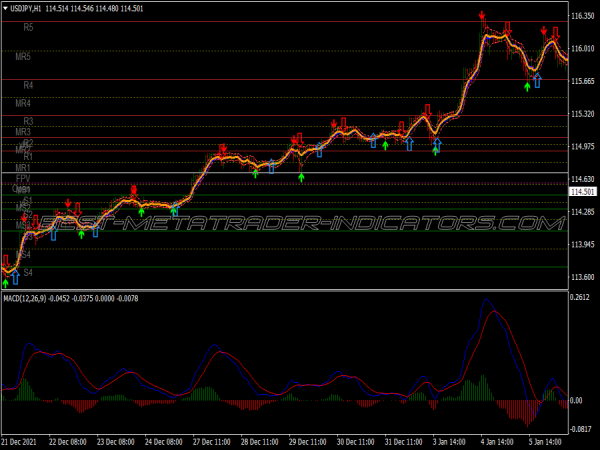This screenshot has height=450, width=600.
Task: Click the 21 Dec 2021 date on time axis
Action: 20,441
